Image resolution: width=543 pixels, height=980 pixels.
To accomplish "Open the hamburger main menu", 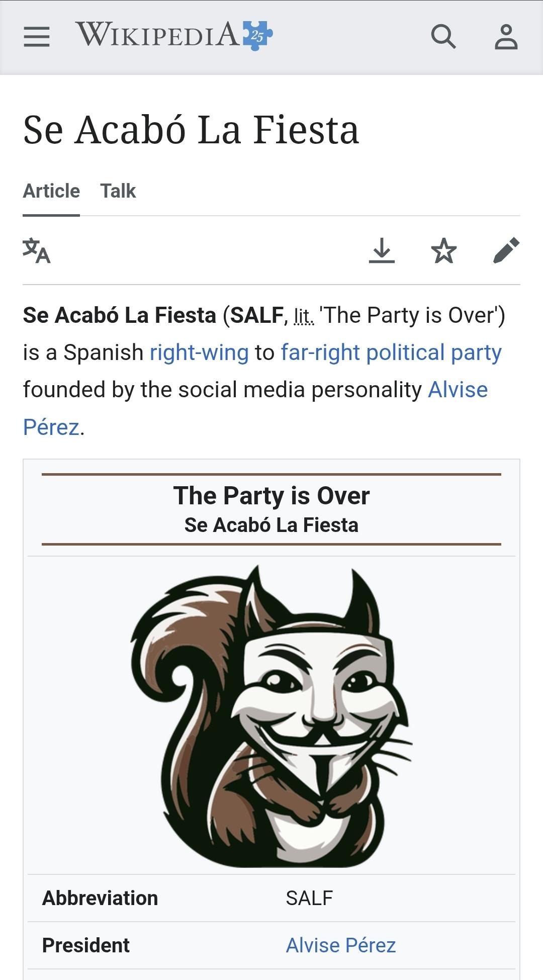I will pos(37,37).
